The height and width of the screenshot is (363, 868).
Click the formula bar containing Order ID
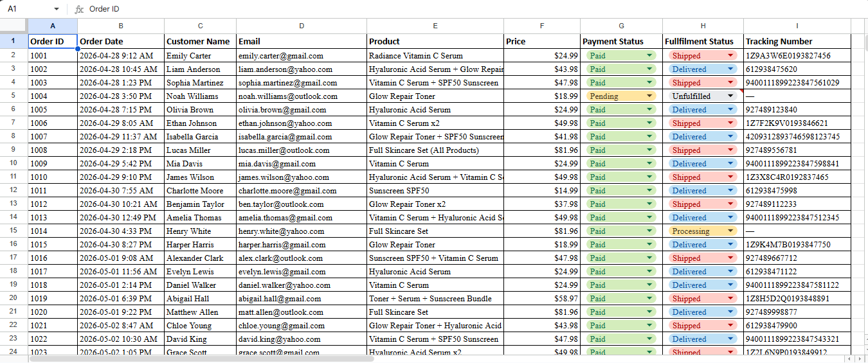[476, 9]
